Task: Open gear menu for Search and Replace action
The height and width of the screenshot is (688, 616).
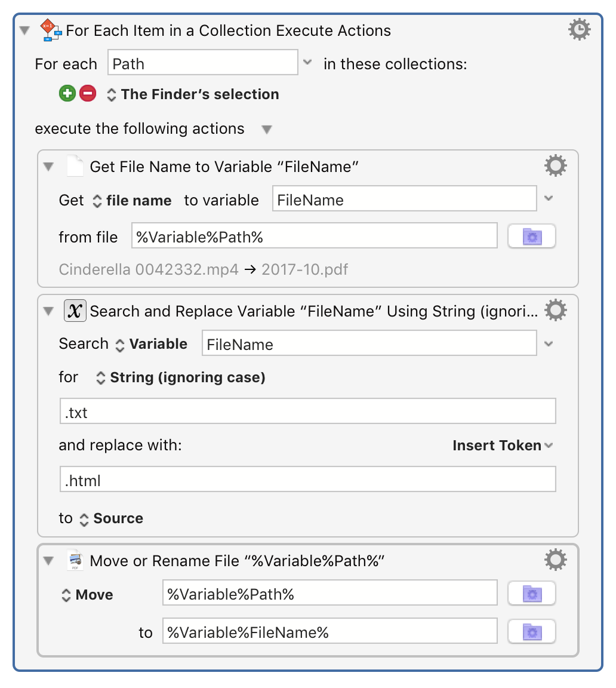Action: (x=556, y=311)
